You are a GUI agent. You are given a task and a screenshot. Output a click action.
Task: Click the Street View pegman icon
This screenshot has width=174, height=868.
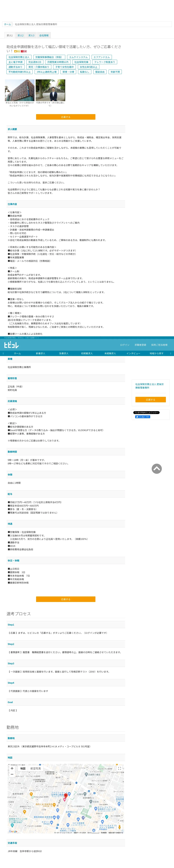click(119, 827)
